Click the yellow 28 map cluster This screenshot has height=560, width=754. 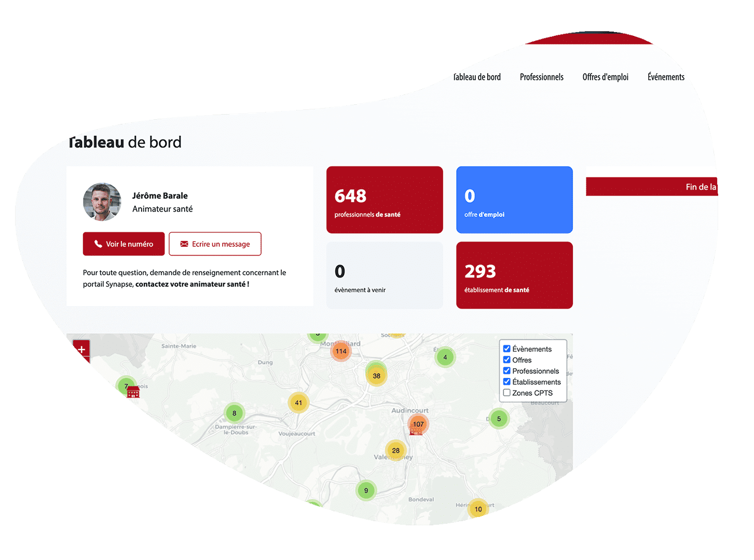(395, 450)
